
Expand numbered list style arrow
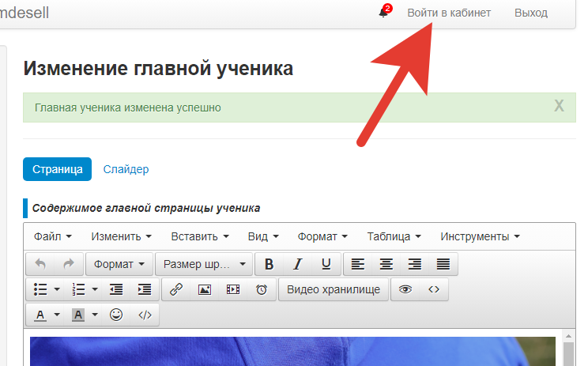pyautogui.click(x=95, y=289)
